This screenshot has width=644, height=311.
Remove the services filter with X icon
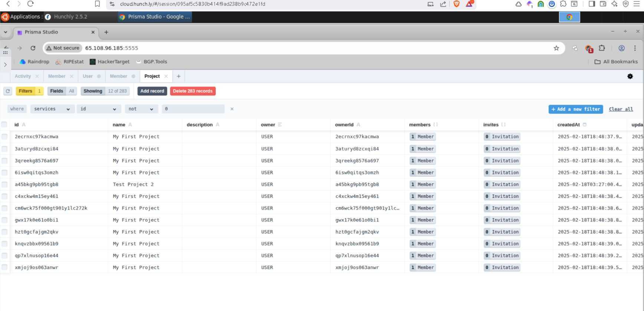click(232, 109)
